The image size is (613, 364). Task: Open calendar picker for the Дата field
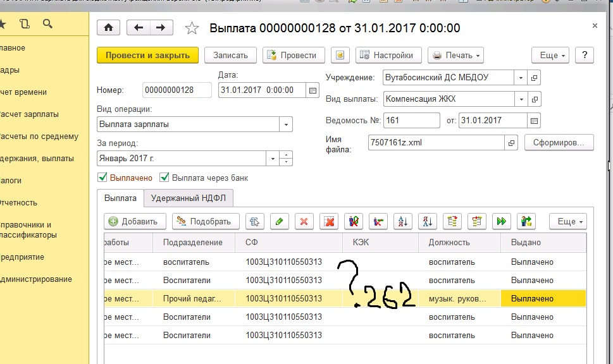tap(313, 90)
